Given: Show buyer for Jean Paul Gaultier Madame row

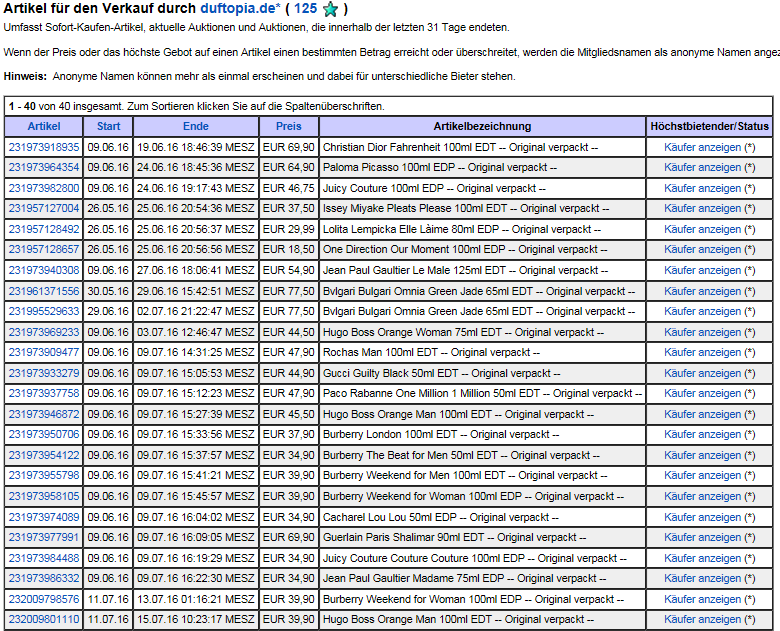Looking at the screenshot, I should [702, 579].
